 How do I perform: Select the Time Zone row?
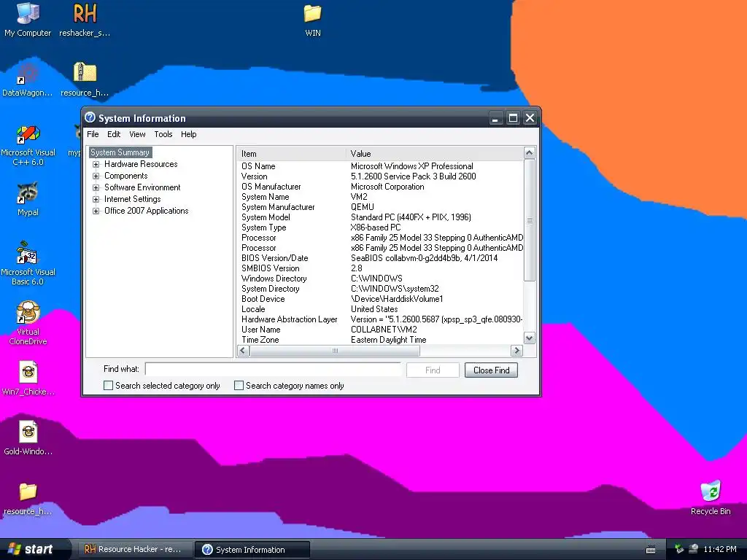[x=380, y=340]
